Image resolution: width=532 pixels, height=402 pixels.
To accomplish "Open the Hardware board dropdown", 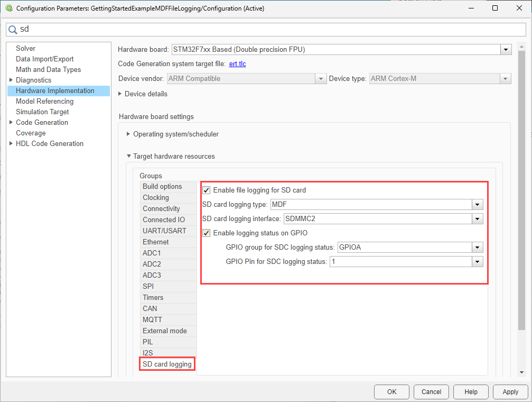I will (506, 50).
